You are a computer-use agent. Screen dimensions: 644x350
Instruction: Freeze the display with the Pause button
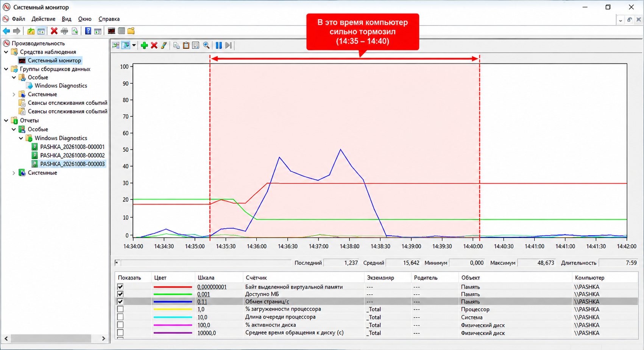pos(219,45)
